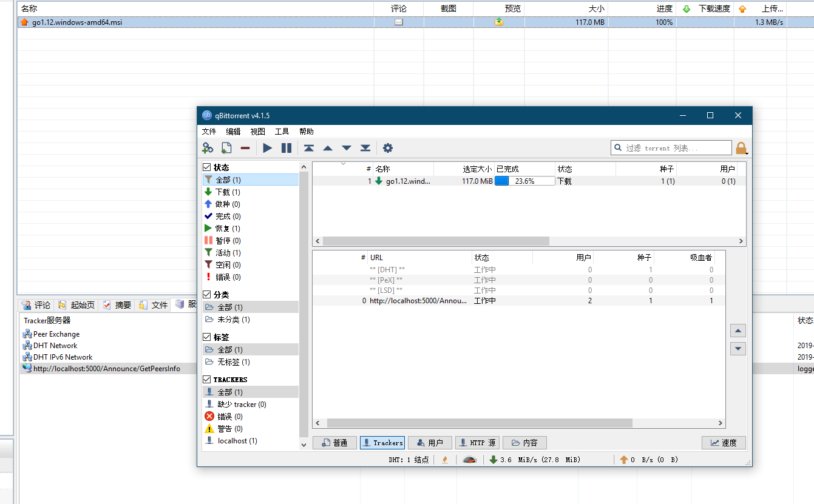Move torrent to bottom of queue
The height and width of the screenshot is (504, 814).
(x=365, y=148)
